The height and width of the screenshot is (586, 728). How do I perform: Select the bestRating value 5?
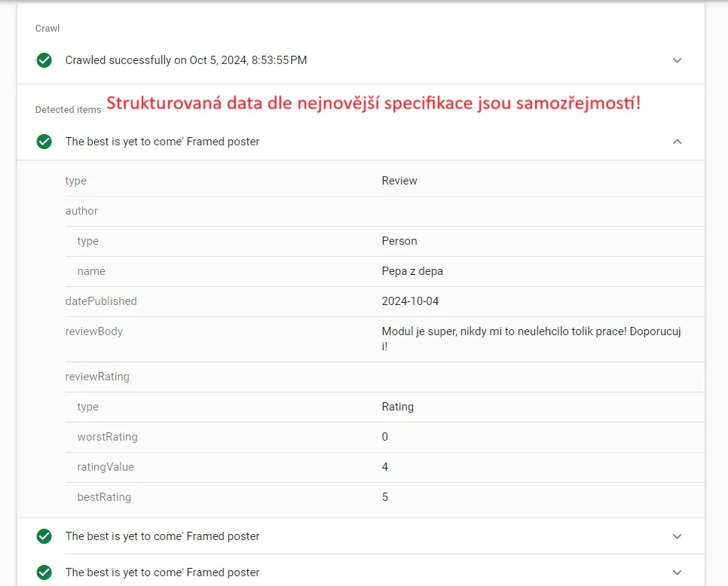385,497
